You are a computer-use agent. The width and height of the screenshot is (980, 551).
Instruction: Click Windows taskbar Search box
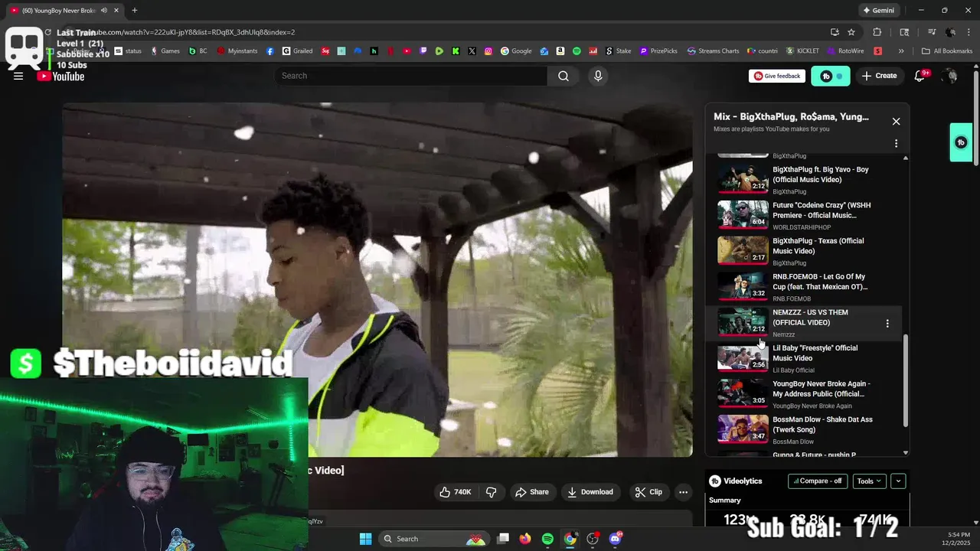(434, 539)
